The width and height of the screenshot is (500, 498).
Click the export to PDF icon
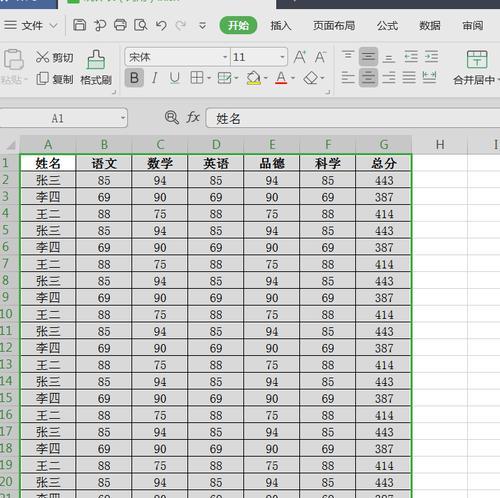point(100,25)
